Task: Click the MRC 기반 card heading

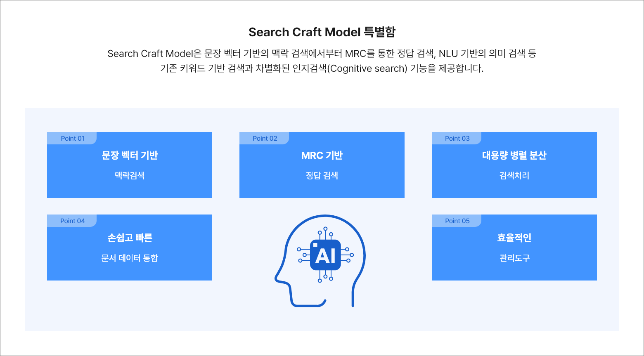Action: tap(322, 156)
